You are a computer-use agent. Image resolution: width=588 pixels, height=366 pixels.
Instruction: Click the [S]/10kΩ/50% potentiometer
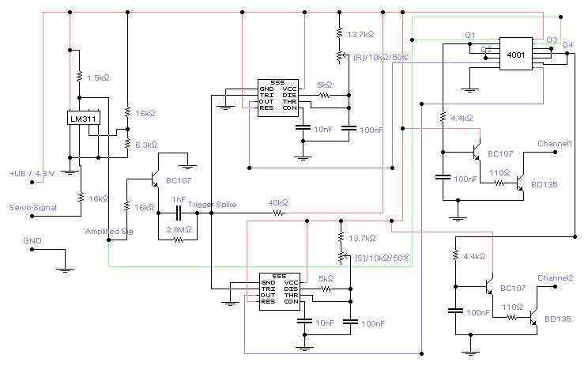tap(341, 257)
